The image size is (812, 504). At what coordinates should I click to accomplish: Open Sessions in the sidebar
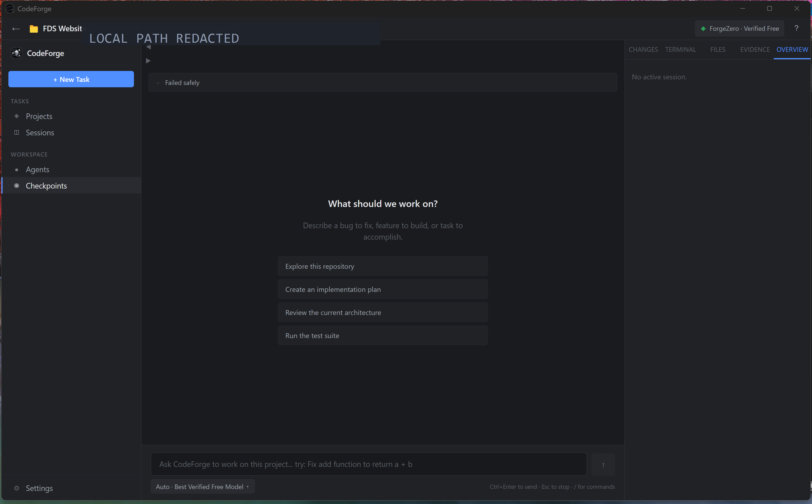71,132
